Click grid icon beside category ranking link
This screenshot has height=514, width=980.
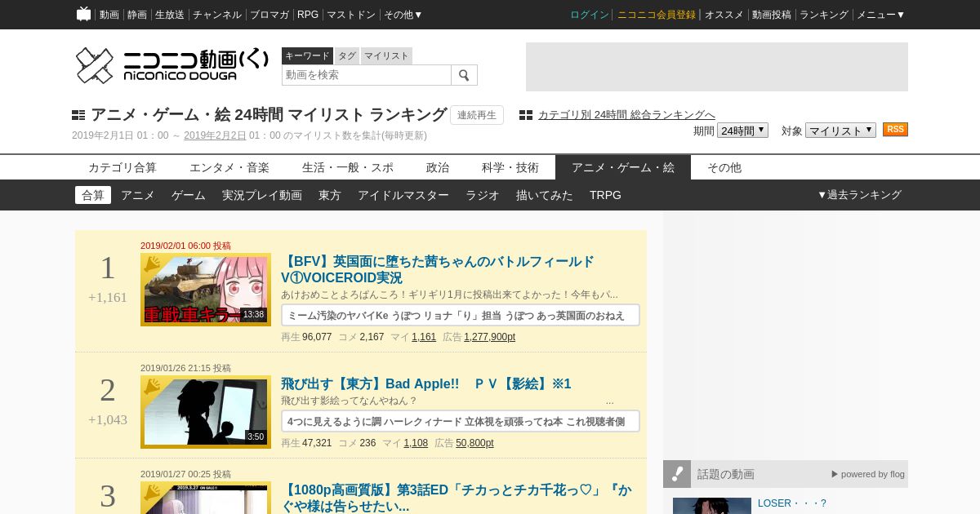pyautogui.click(x=526, y=115)
